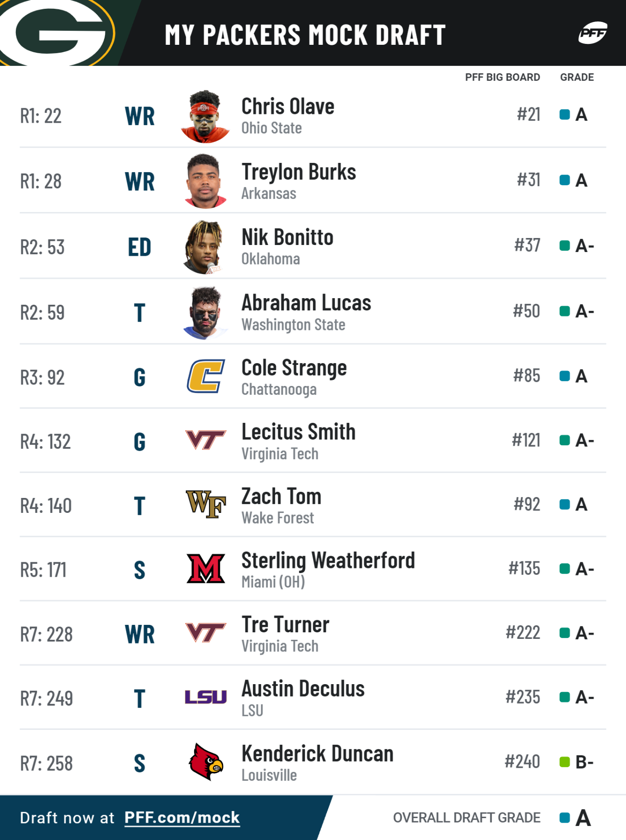The width and height of the screenshot is (626, 840).
Task: Click the LSU logo beside Austin Deculus
Action: pyautogui.click(x=206, y=697)
